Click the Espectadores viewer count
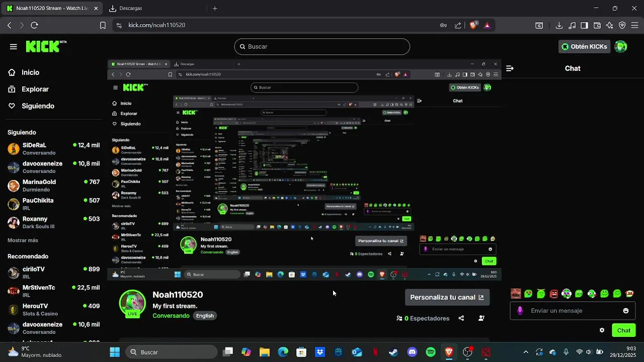Image resolution: width=644 pixels, height=362 pixels. 423,318
